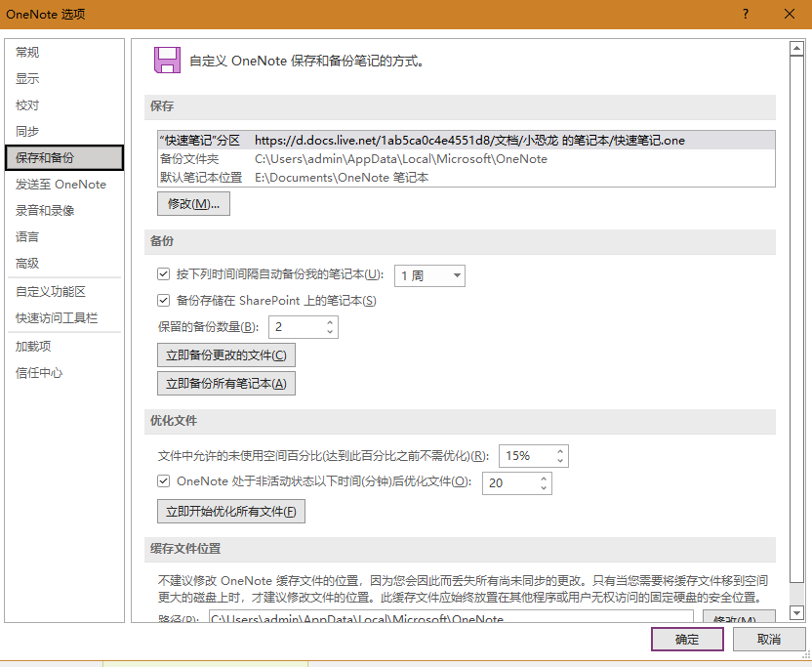Click the purple floppy disk save icon
The width and height of the screenshot is (812, 667).
tap(167, 61)
